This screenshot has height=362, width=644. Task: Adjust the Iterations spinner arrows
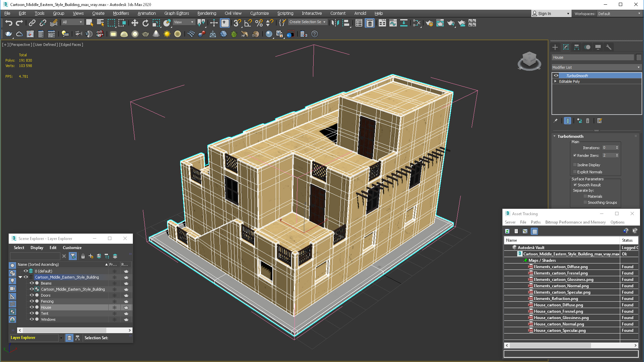click(617, 148)
